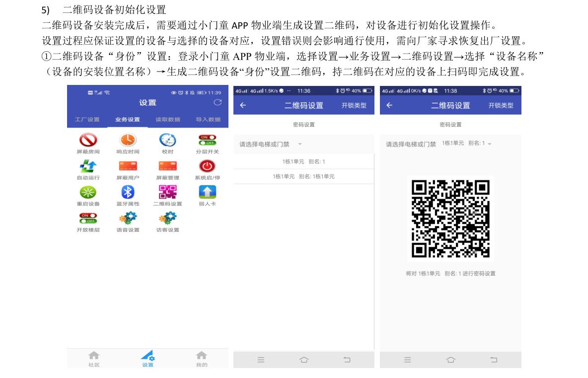Tap back arrow in right 二维码设置 screen

point(390,105)
